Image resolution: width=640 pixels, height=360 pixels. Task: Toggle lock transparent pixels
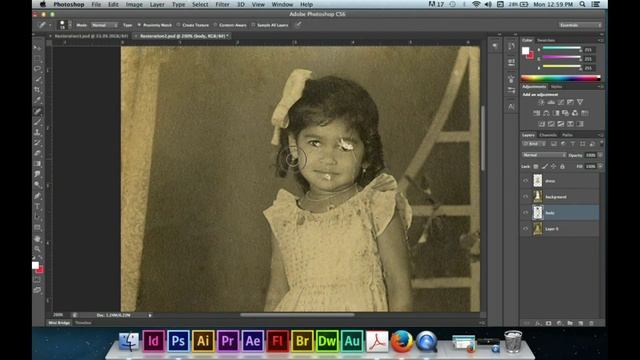(x=536, y=167)
